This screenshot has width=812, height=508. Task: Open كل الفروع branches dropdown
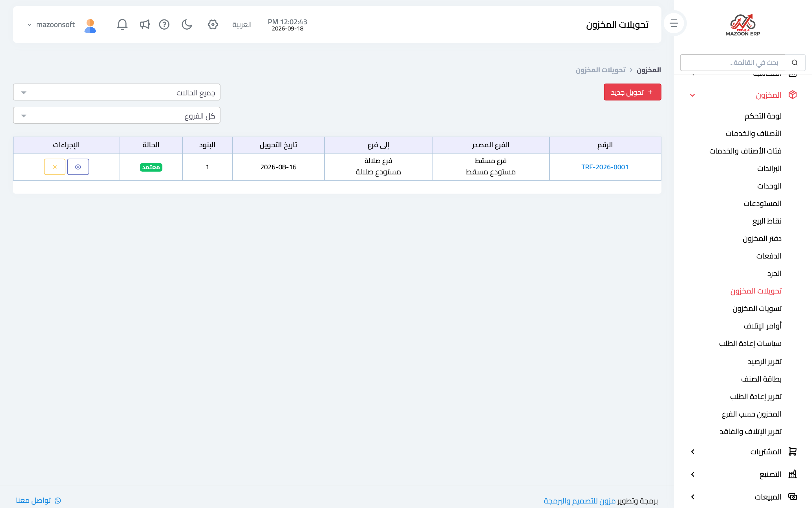116,115
